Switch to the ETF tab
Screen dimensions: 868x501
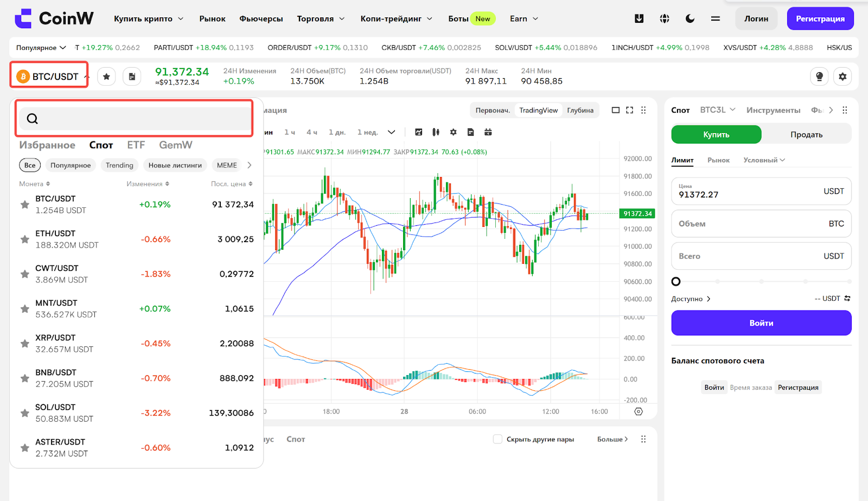tap(136, 145)
